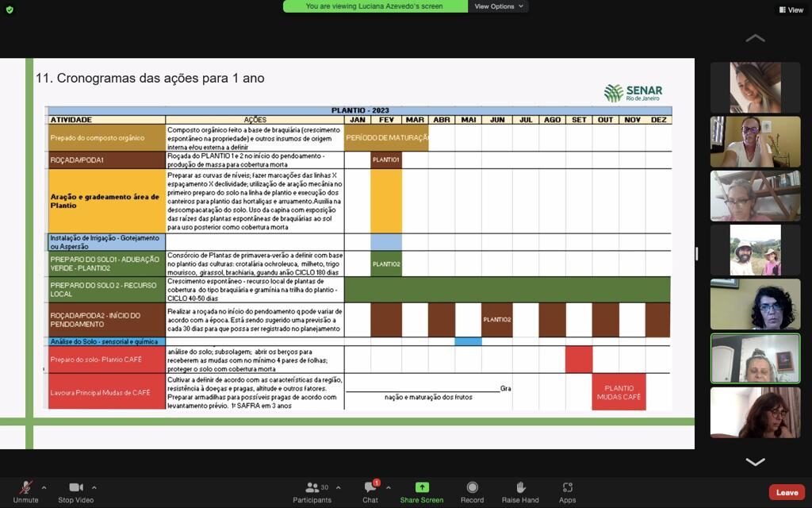Expand the video options arrow beside Stop Video
This screenshot has height=508, width=812.
click(x=94, y=488)
